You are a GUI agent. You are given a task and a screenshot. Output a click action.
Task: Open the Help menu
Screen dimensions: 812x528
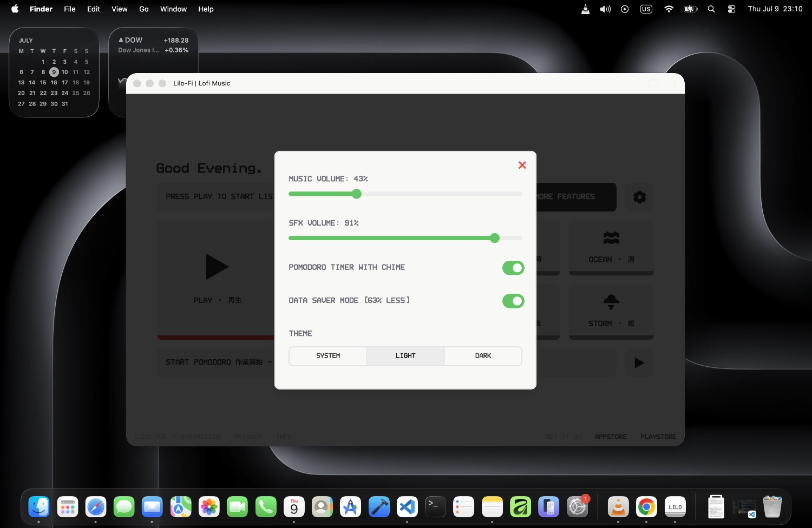206,9
